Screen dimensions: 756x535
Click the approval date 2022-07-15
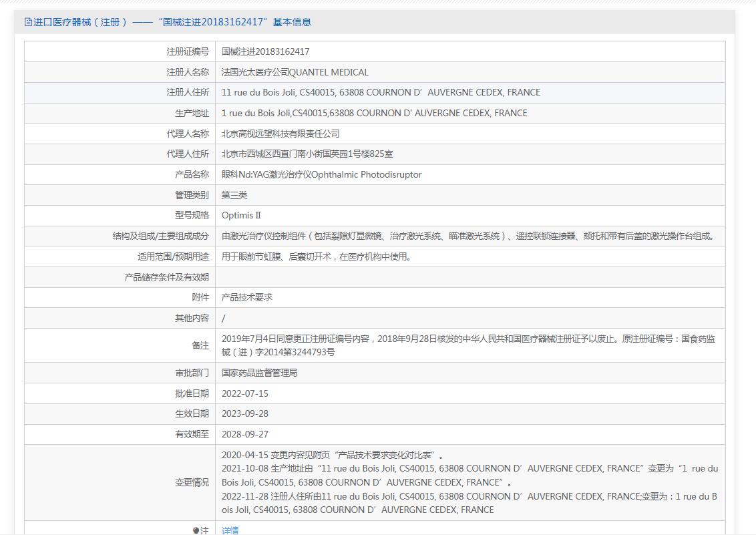[x=245, y=394]
